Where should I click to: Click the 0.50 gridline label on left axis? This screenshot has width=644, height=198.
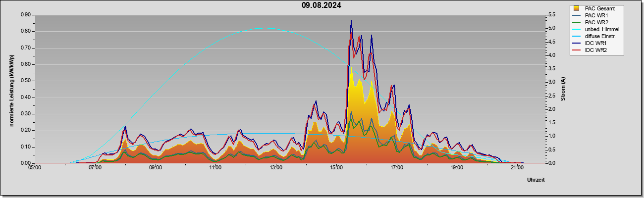tap(26, 81)
